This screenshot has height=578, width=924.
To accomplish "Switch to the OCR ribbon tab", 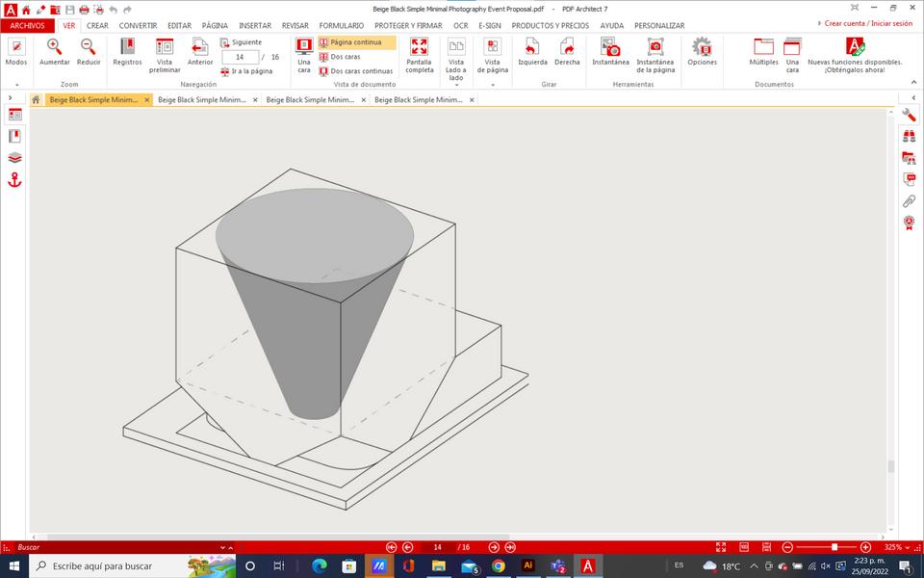I will click(461, 25).
